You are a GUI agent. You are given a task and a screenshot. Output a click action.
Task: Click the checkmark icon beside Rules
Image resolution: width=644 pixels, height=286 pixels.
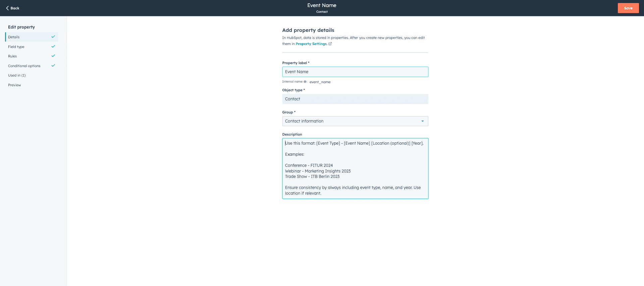[x=53, y=56]
